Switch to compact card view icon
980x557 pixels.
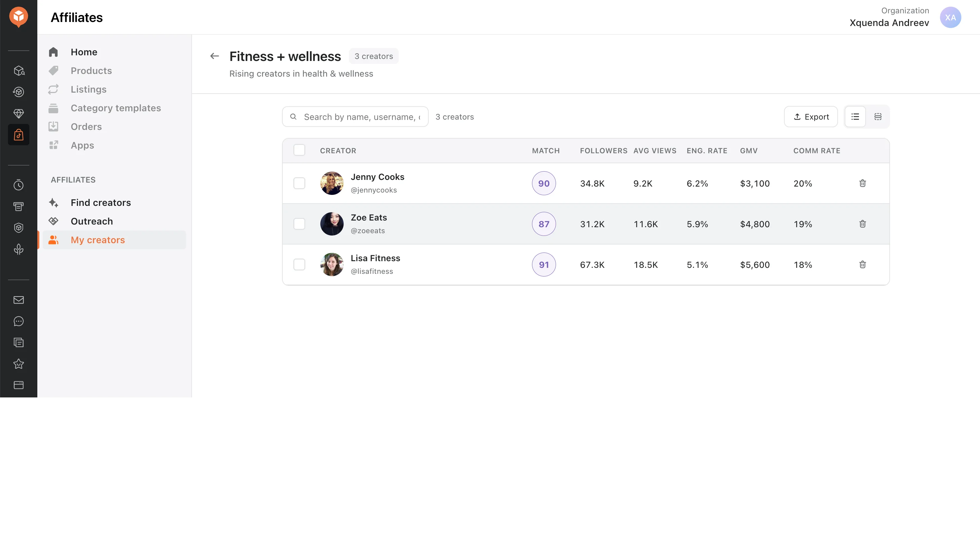click(877, 117)
